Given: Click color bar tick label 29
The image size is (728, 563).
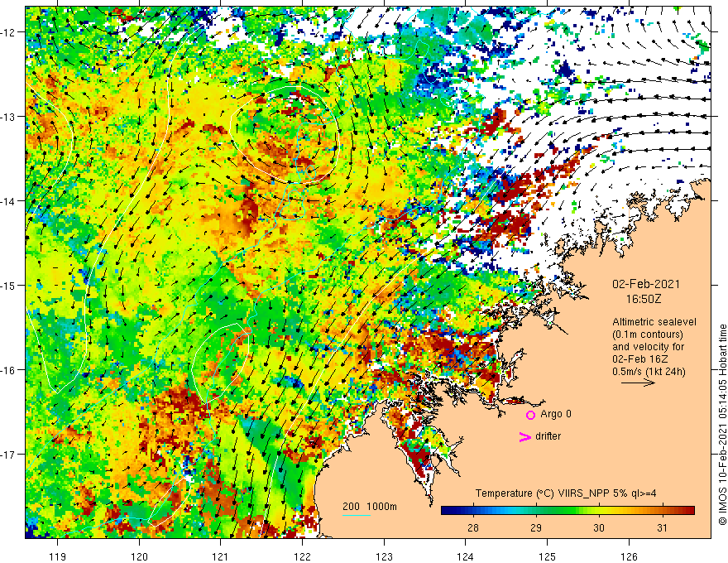Looking at the screenshot, I should coord(536,528).
